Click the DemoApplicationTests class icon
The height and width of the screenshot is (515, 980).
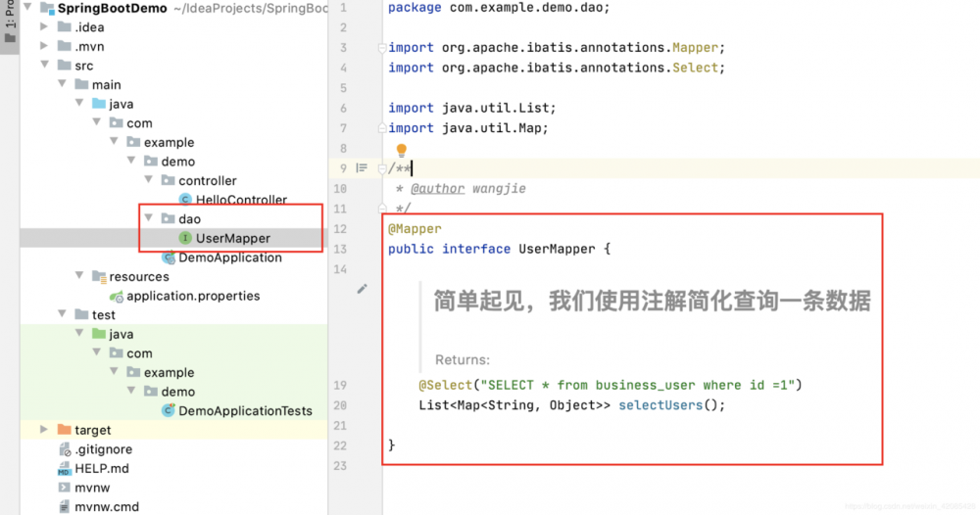[169, 410]
